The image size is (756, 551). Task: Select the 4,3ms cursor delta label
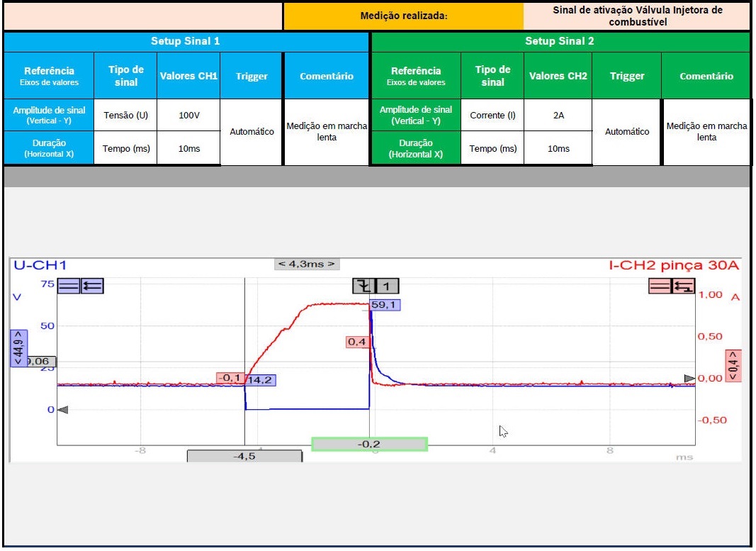(307, 264)
